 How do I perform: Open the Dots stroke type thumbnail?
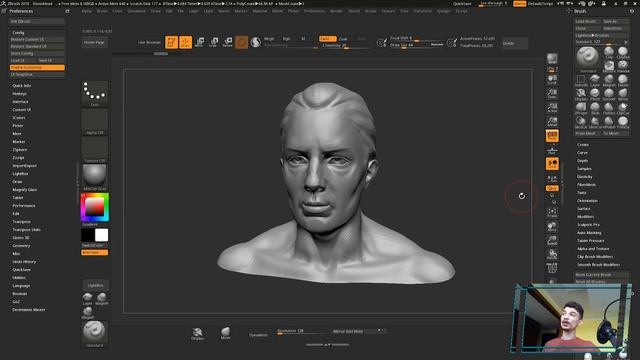(95, 93)
